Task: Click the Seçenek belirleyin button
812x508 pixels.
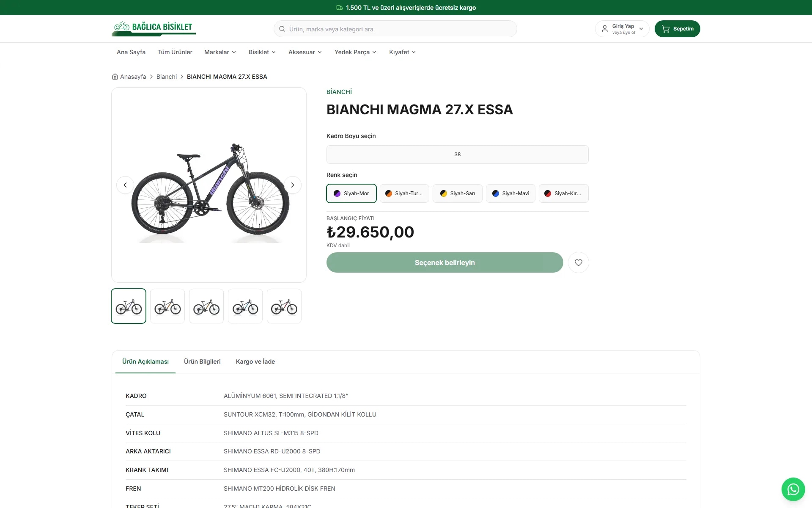Action: pyautogui.click(x=445, y=262)
